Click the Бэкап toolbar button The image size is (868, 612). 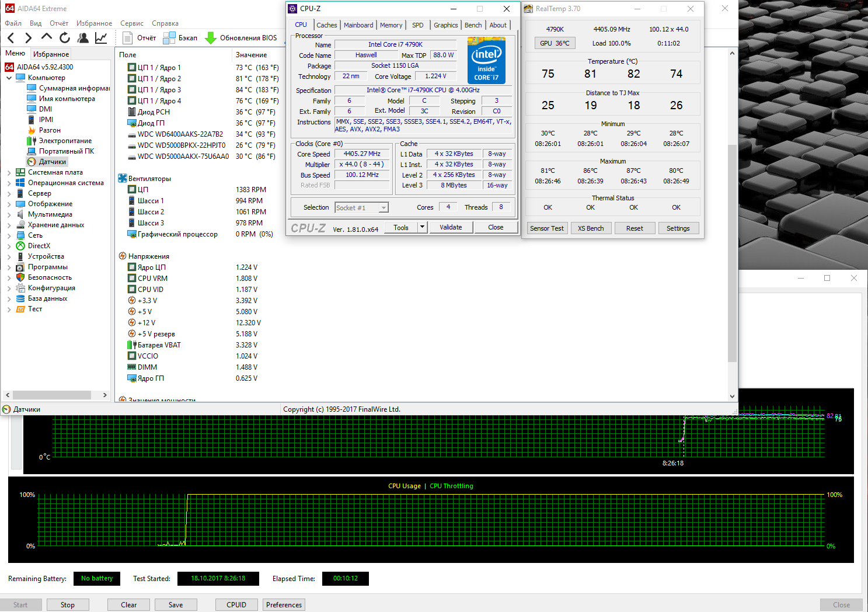coord(180,38)
